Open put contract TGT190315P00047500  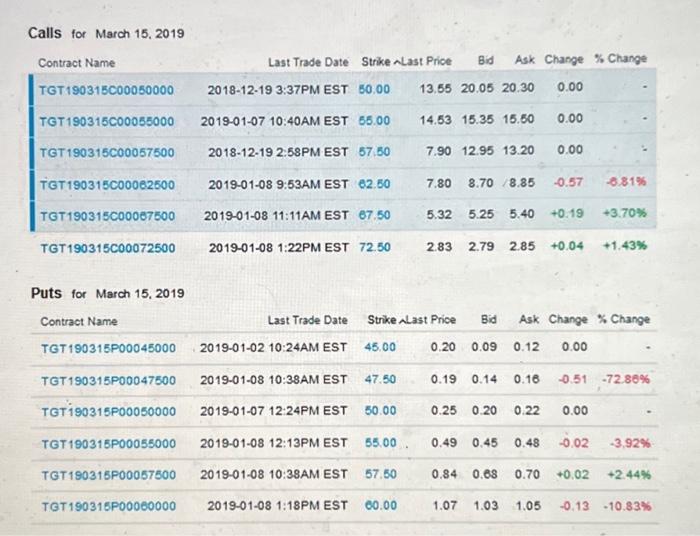(108, 381)
